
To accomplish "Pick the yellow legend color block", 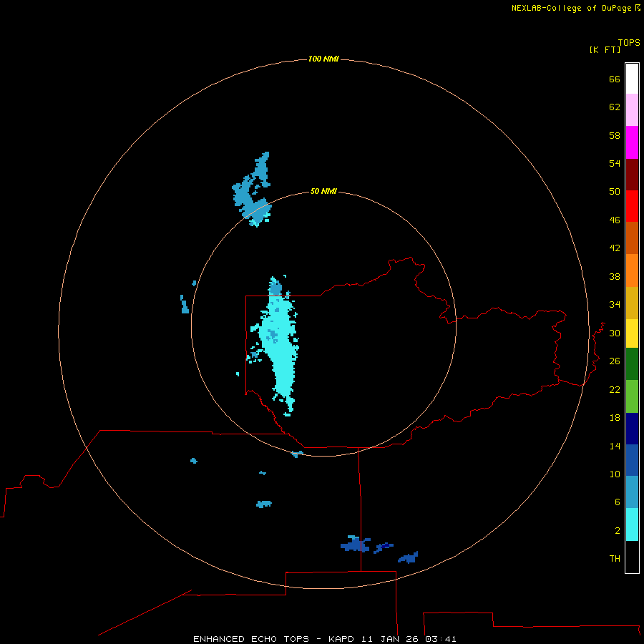I will click(x=632, y=333).
